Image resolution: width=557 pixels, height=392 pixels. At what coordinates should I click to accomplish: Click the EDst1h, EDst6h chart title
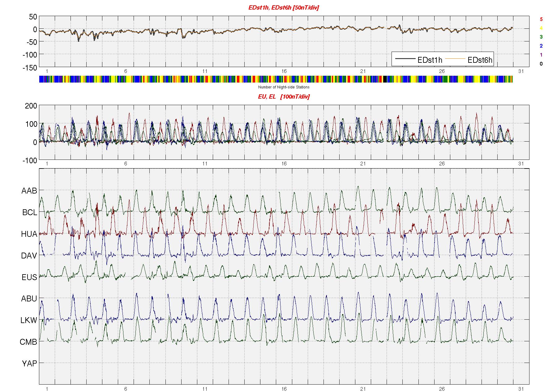[284, 8]
